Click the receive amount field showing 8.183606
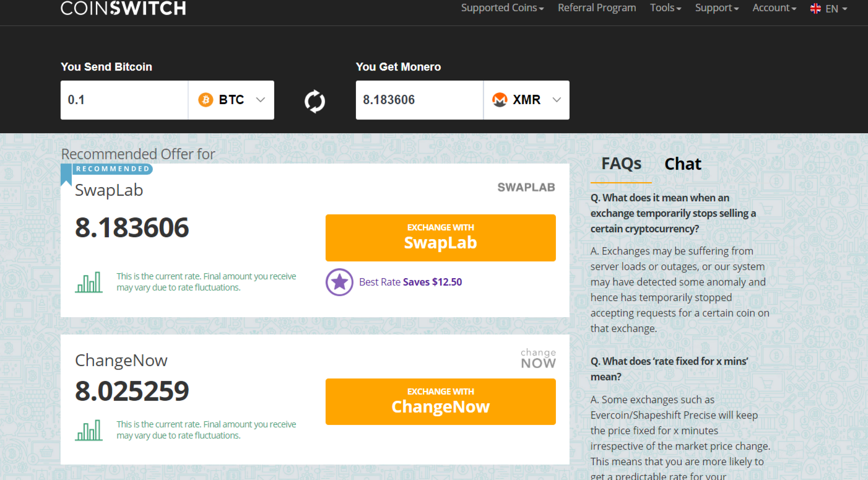 [420, 100]
